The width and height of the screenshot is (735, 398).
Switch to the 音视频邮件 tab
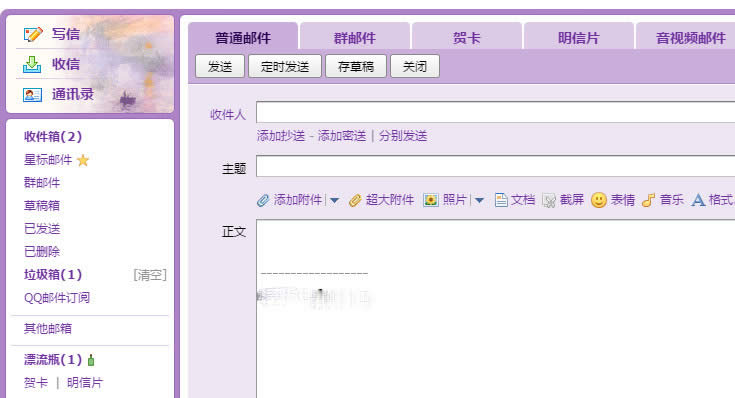click(686, 36)
